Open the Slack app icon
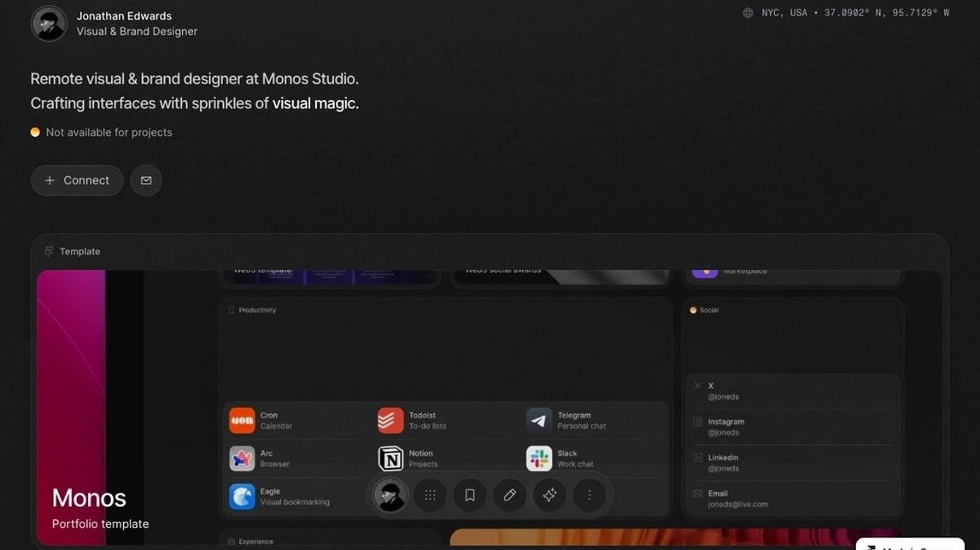Screen dimensions: 980x550 click(539, 459)
